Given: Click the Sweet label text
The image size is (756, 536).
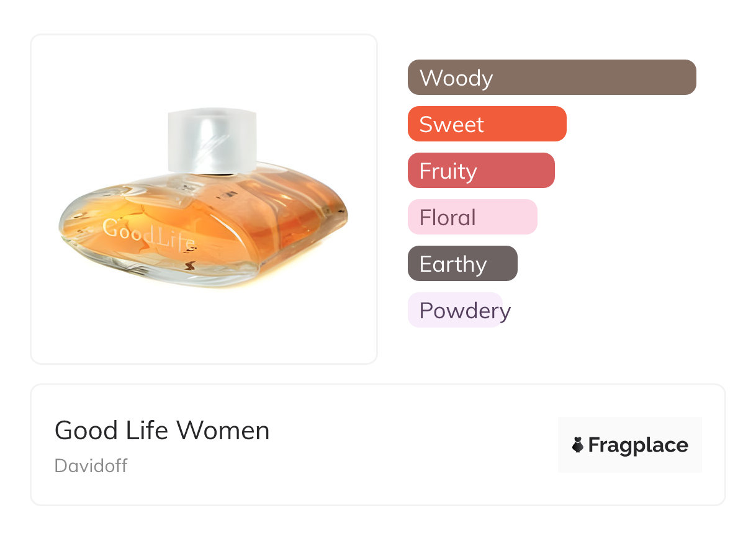Looking at the screenshot, I should (x=451, y=125).
